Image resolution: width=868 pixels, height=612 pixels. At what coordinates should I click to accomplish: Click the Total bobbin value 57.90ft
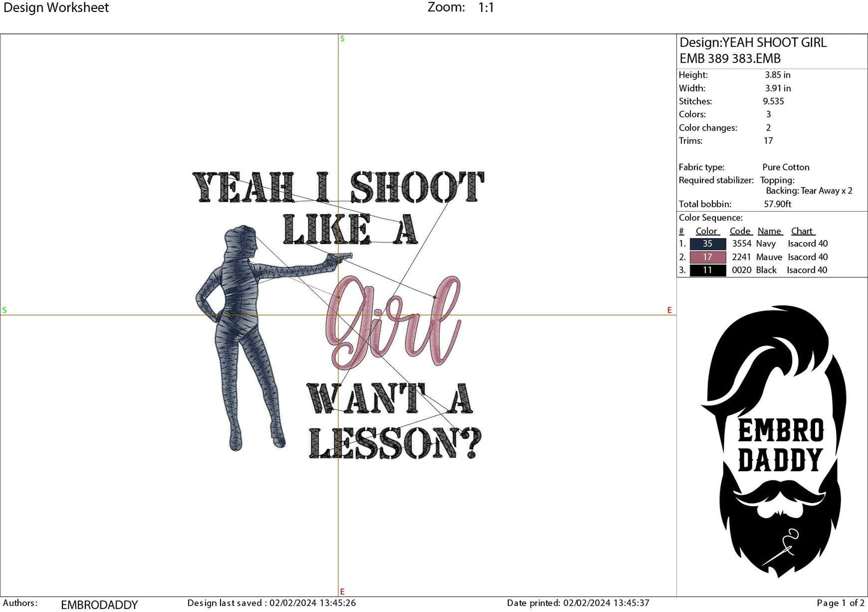[777, 204]
